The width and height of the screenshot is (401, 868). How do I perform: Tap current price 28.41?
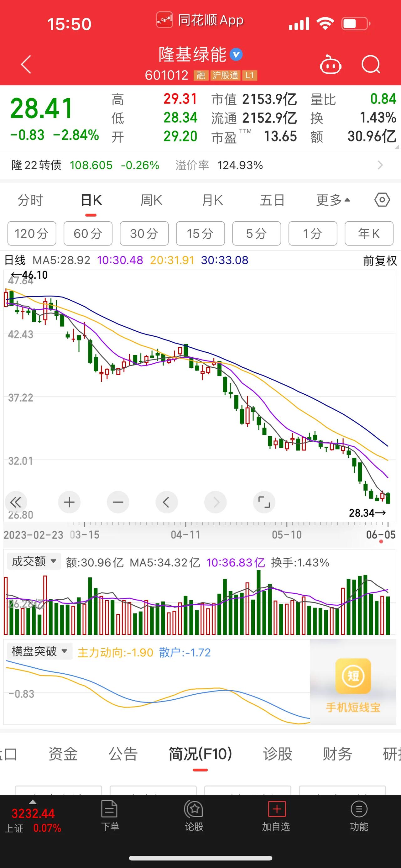pyautogui.click(x=41, y=108)
